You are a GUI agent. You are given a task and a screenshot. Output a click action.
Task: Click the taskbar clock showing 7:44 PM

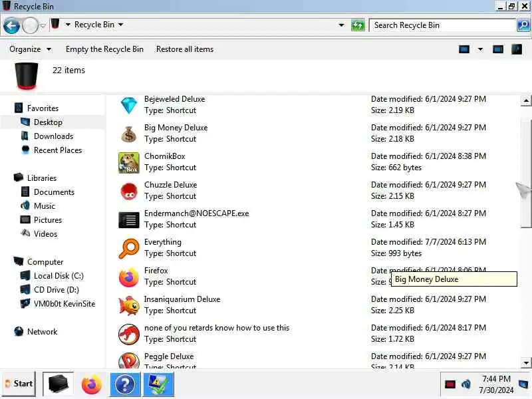click(496, 384)
